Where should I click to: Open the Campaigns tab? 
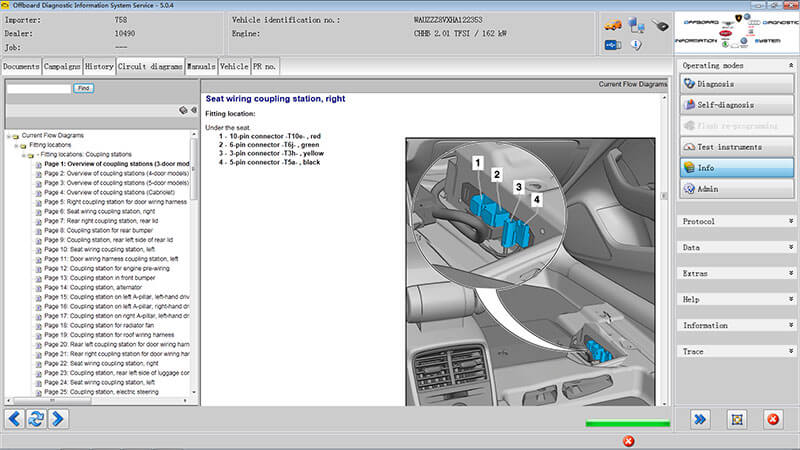[x=62, y=66]
